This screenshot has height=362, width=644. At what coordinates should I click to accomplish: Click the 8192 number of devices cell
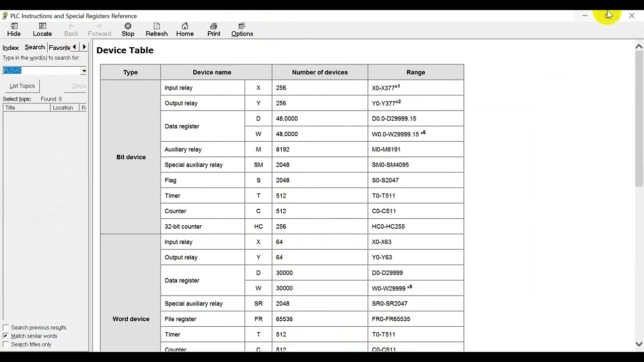click(x=320, y=149)
